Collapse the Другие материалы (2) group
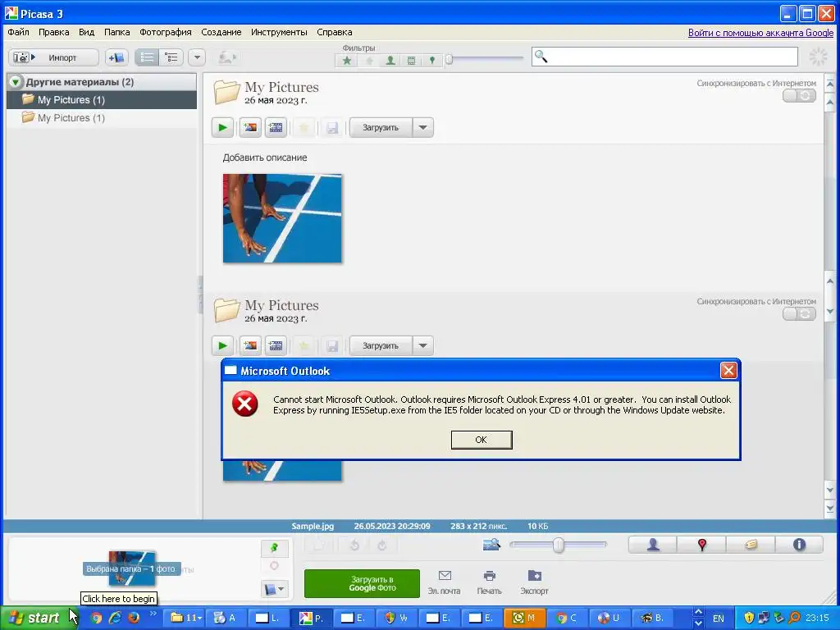840x630 pixels. click(x=16, y=82)
